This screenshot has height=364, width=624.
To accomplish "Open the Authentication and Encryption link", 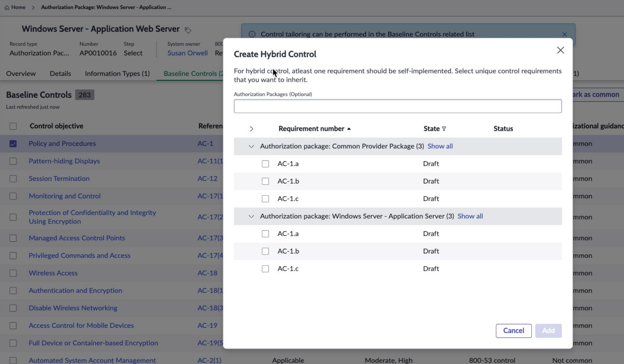I will [x=75, y=291].
